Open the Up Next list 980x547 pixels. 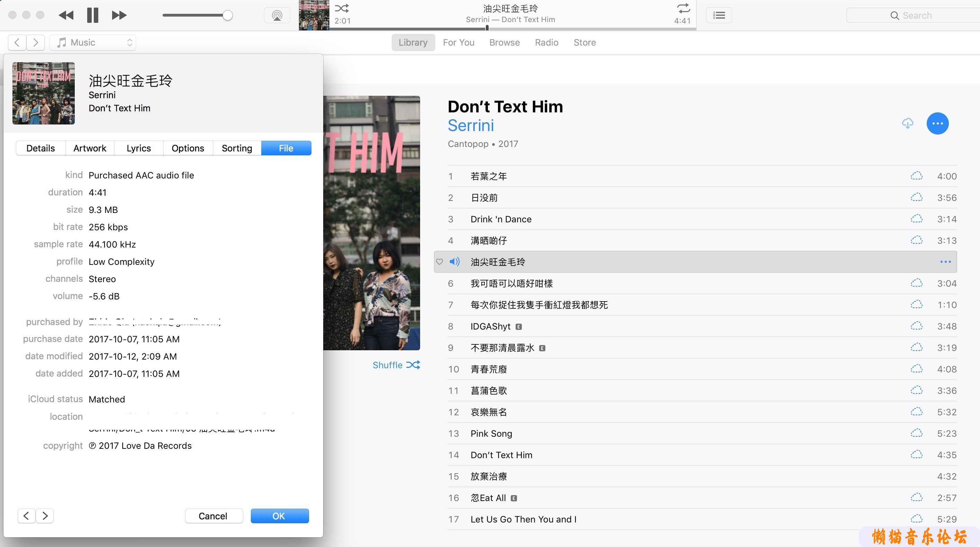719,15
